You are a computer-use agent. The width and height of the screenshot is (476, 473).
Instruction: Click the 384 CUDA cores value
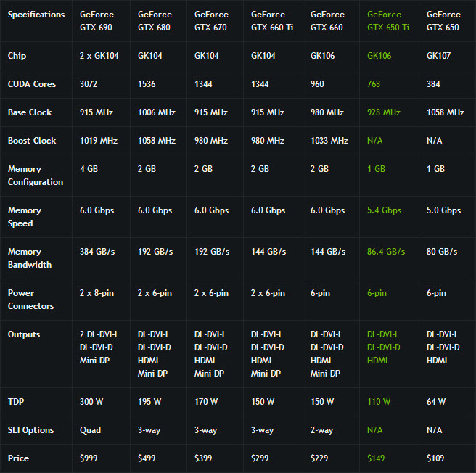[x=433, y=84]
